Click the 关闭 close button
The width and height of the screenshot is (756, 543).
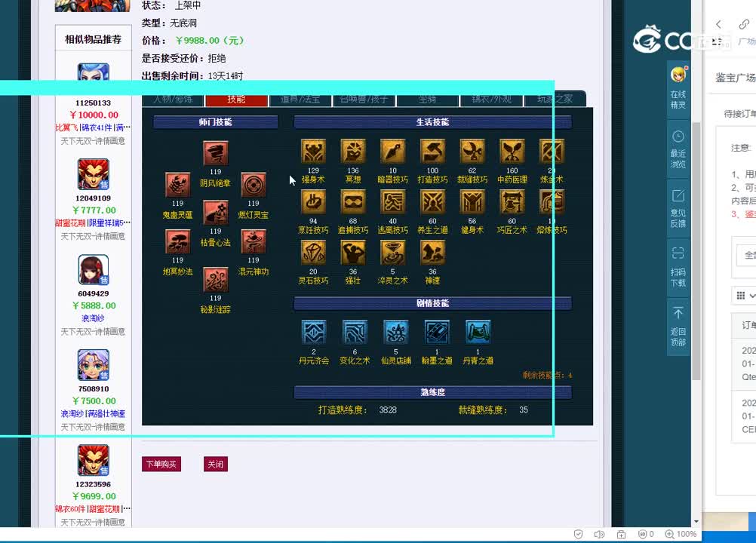pyautogui.click(x=216, y=465)
